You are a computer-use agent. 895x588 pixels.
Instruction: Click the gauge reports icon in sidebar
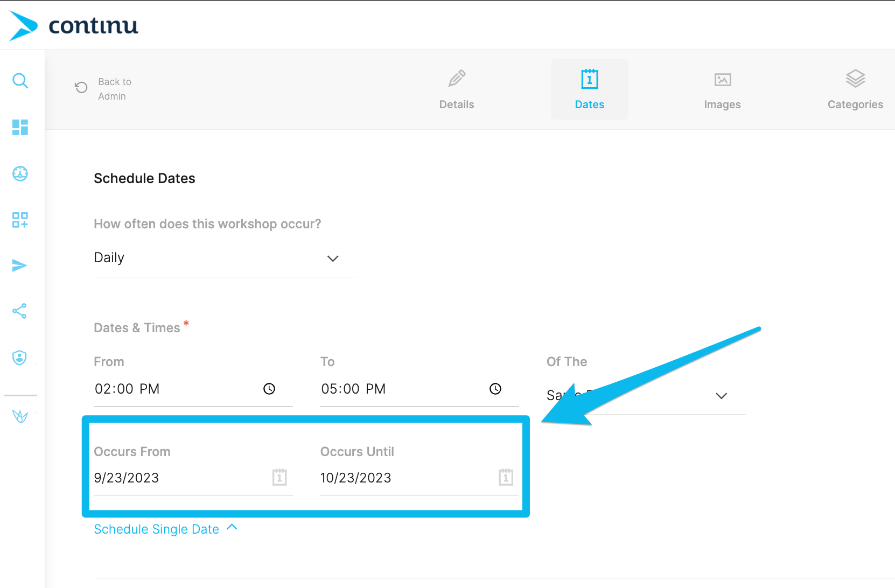pos(20,173)
